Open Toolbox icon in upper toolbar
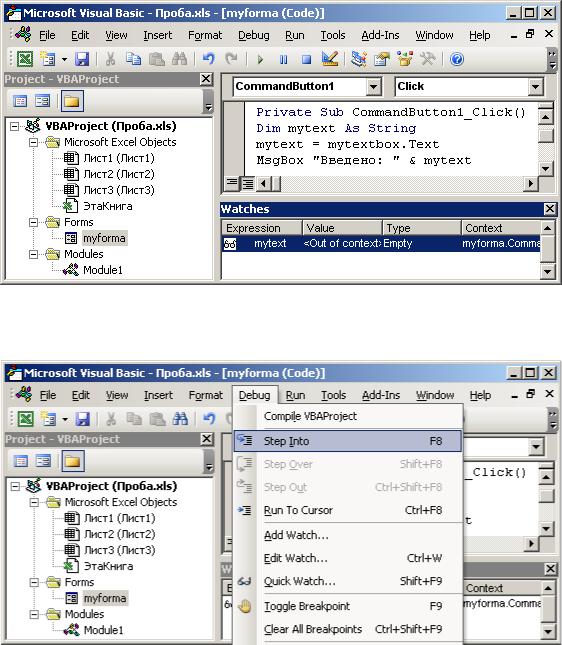Image resolution: width=562 pixels, height=645 pixels. pos(428,59)
